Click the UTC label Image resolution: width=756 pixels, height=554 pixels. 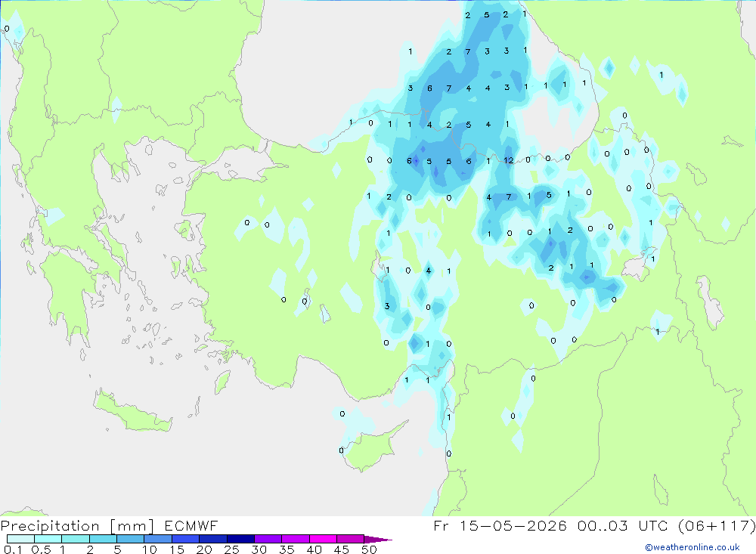(x=654, y=525)
